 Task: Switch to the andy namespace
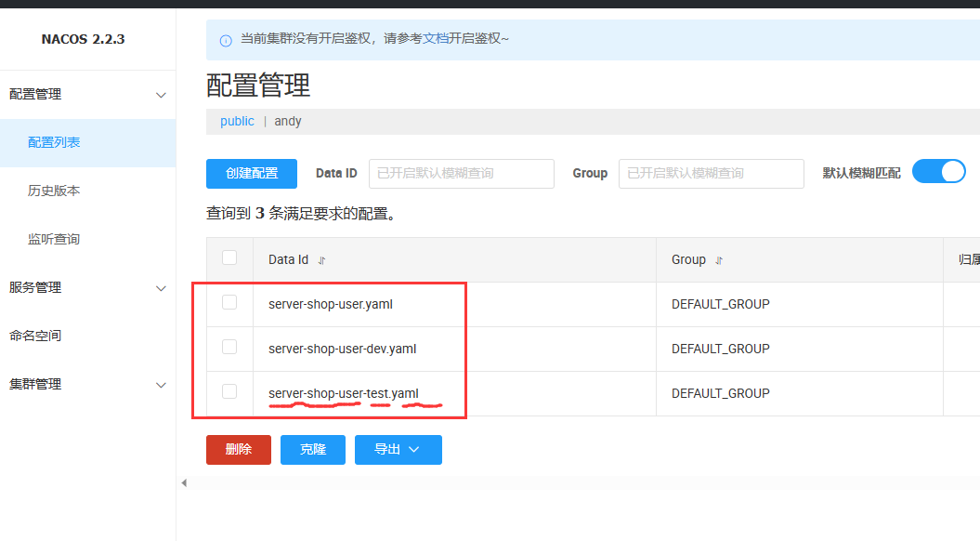288,122
